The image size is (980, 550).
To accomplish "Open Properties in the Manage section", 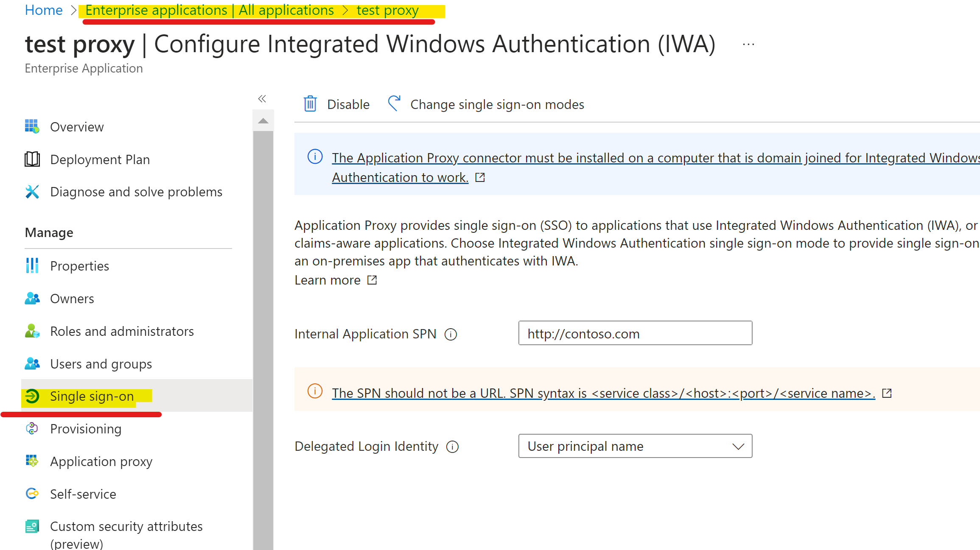I will click(79, 266).
